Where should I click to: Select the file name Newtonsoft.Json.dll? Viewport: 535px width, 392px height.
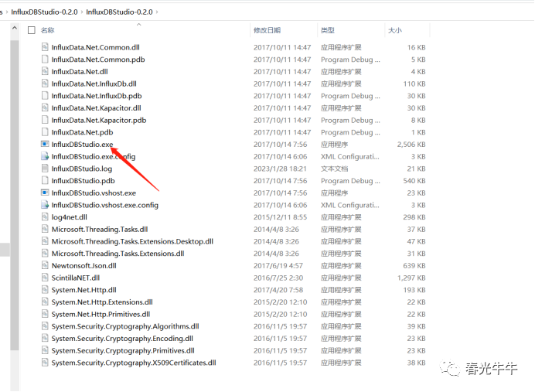(84, 265)
